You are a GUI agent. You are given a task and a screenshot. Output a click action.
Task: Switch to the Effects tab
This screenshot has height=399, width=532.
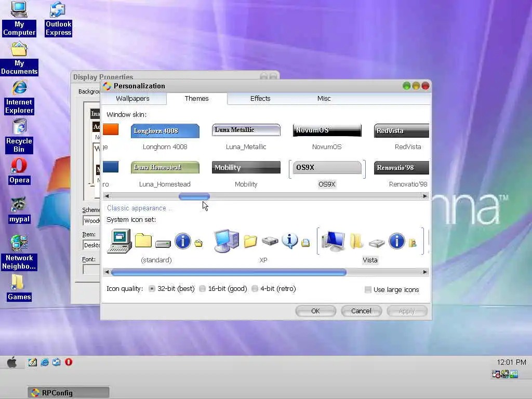point(260,98)
